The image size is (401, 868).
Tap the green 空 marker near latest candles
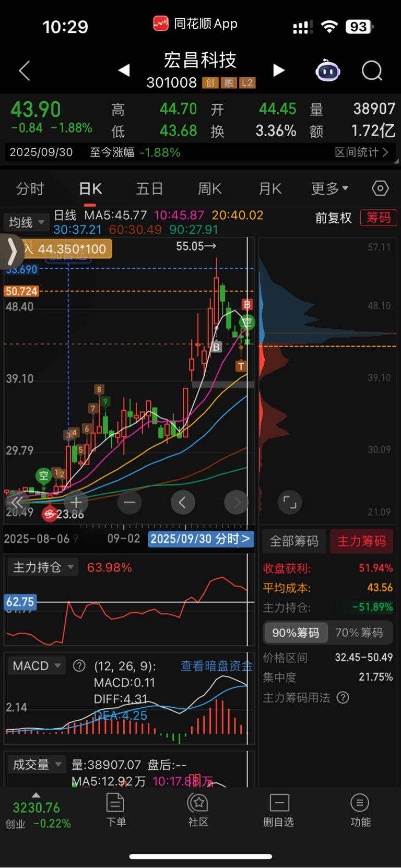pos(247,323)
